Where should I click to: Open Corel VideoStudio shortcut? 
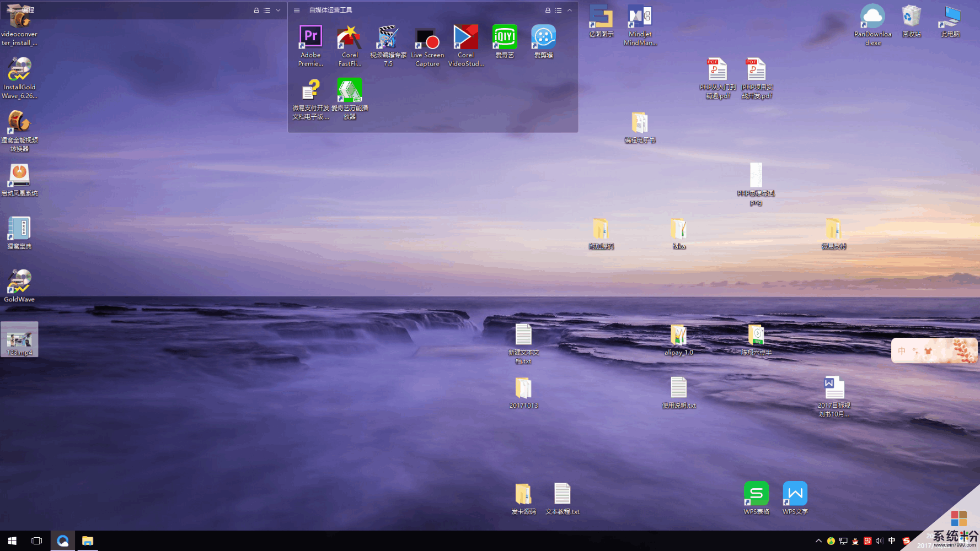click(466, 46)
